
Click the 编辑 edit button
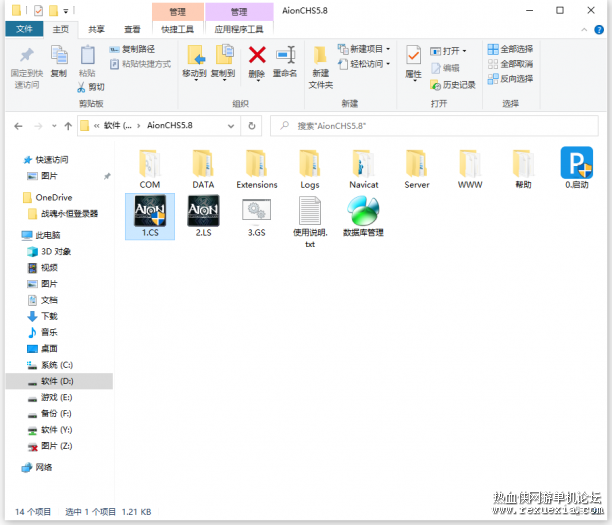tap(445, 68)
